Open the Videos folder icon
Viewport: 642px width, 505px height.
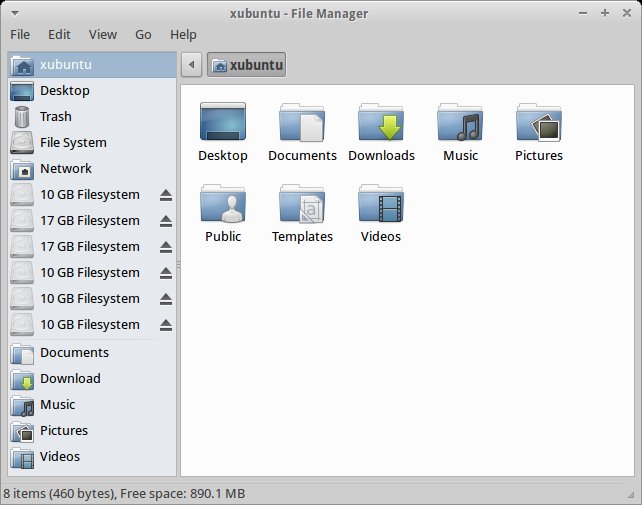[381, 204]
